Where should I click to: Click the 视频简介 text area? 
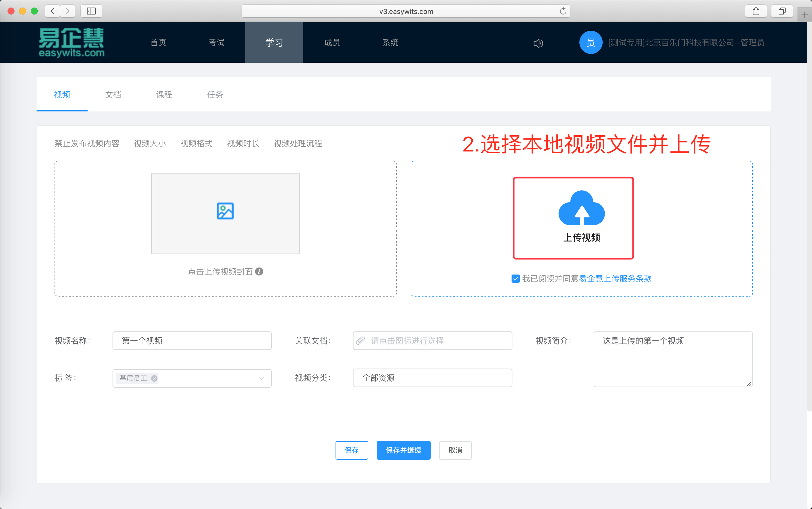click(x=673, y=359)
